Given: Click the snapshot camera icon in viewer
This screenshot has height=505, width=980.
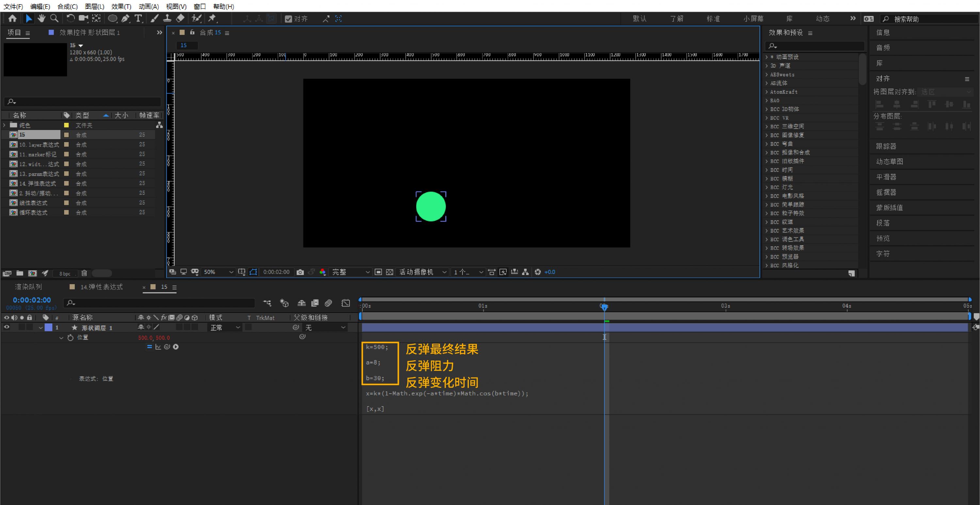Looking at the screenshot, I should point(300,272).
